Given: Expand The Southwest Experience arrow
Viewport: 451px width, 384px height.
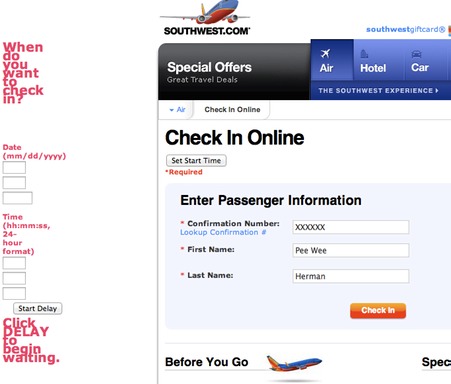Looking at the screenshot, I should tap(437, 90).
